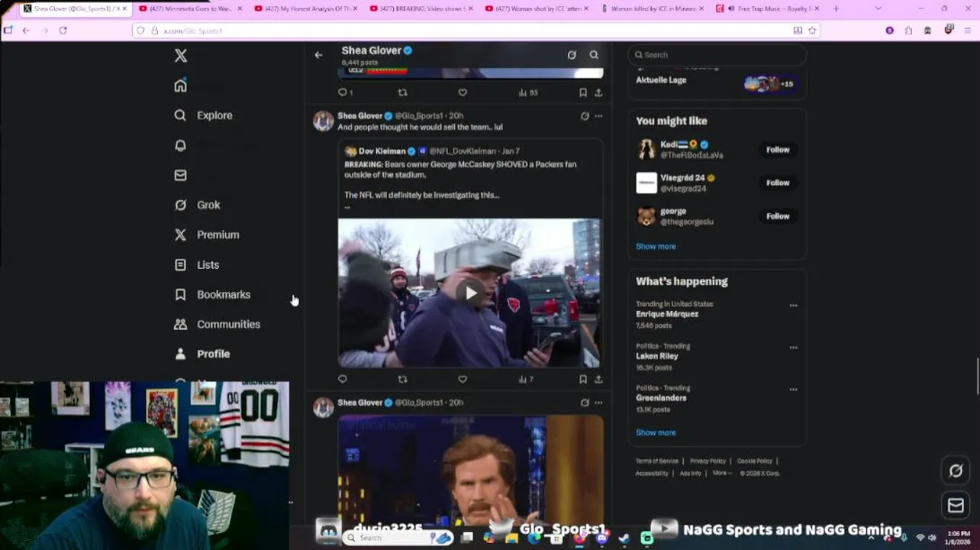Open Laken Riley trending topic

coord(657,356)
